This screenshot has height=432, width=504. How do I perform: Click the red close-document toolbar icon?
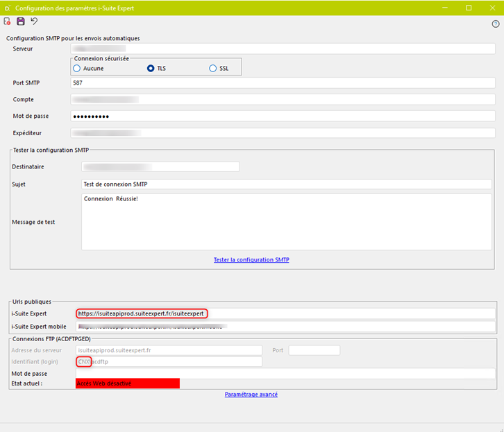pyautogui.click(x=8, y=22)
